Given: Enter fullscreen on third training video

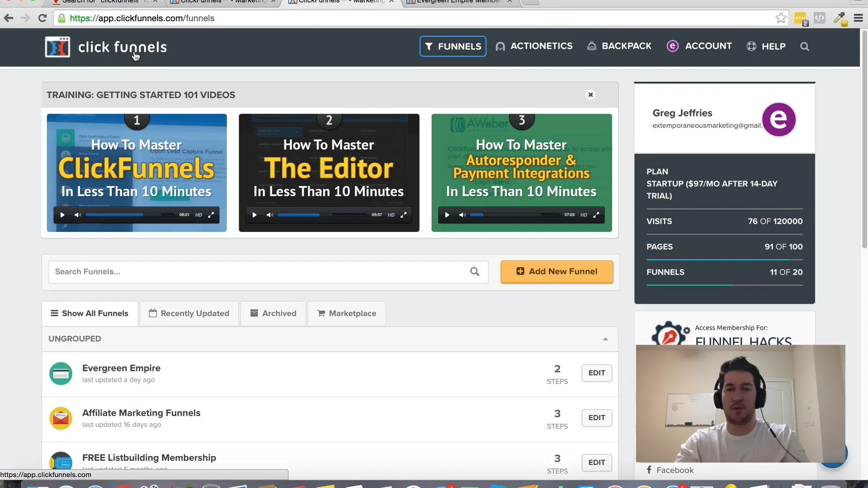Looking at the screenshot, I should coord(596,215).
